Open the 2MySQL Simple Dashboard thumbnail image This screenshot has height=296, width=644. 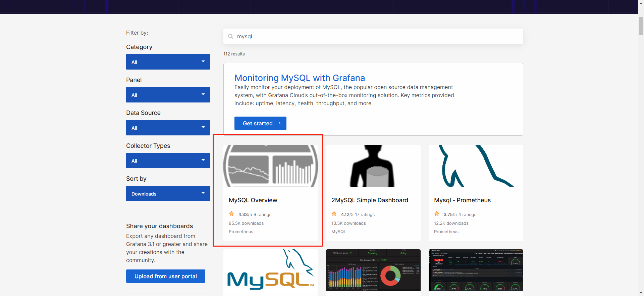click(373, 166)
